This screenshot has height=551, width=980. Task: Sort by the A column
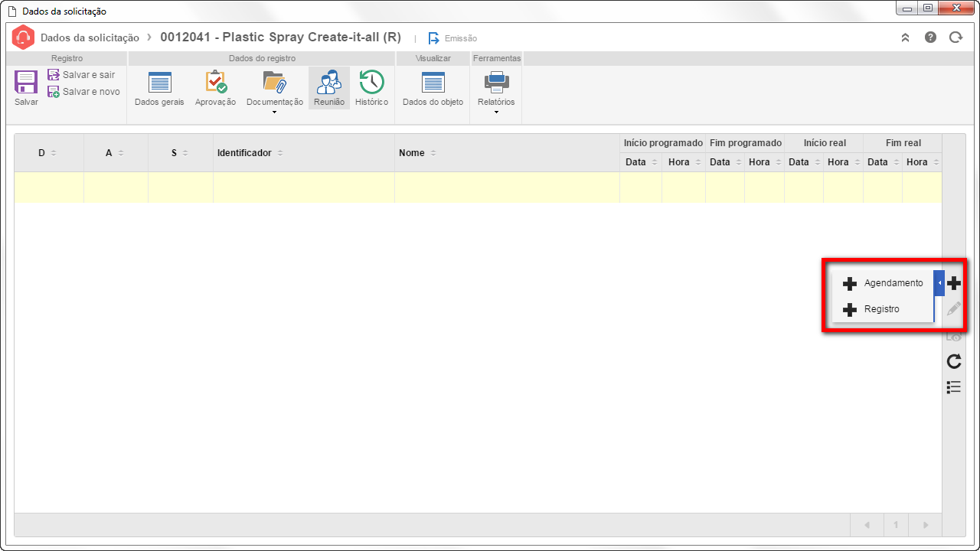coord(116,153)
